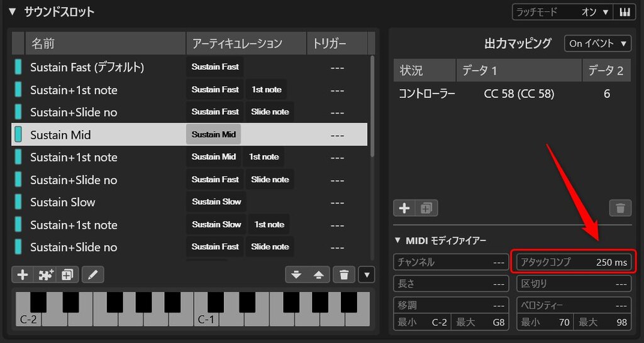Collapse the サウンドスロット section
This screenshot has height=343, width=644.
click(x=11, y=12)
